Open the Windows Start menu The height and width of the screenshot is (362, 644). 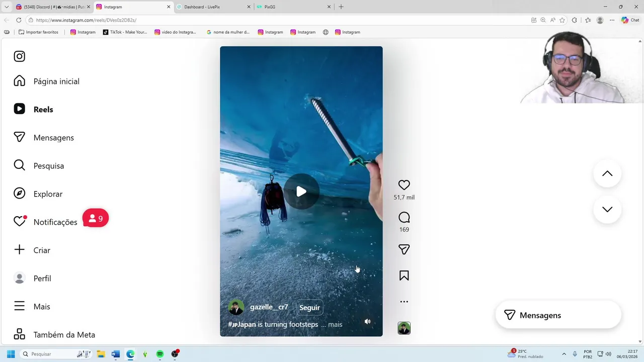tap(11, 354)
